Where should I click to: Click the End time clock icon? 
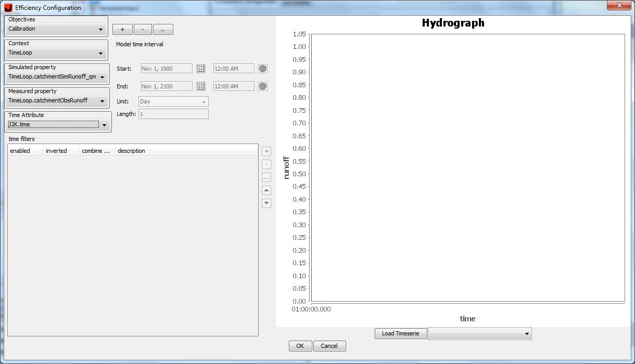click(263, 86)
